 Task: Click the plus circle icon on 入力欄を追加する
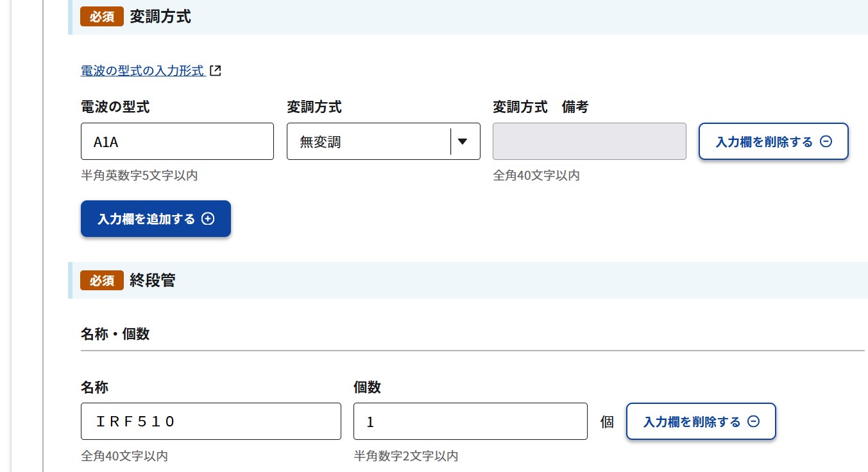click(x=208, y=219)
